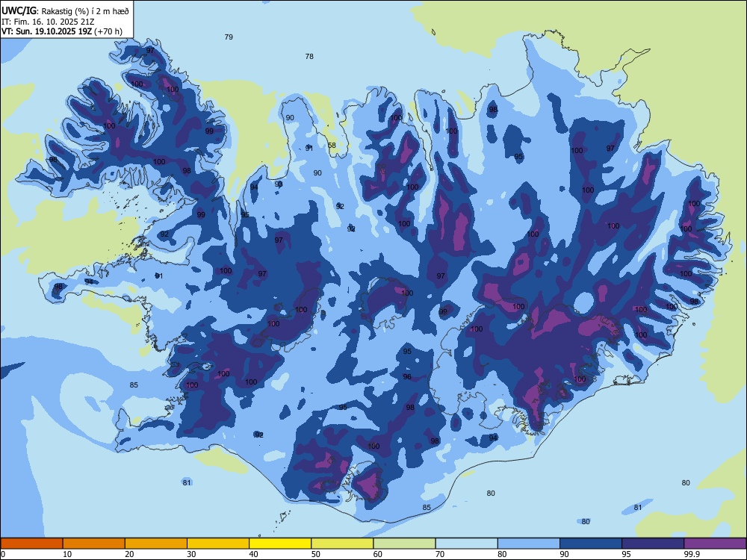This screenshot has width=747, height=560.
Task: Click the light green 60–70 legend color
Action: point(404,544)
